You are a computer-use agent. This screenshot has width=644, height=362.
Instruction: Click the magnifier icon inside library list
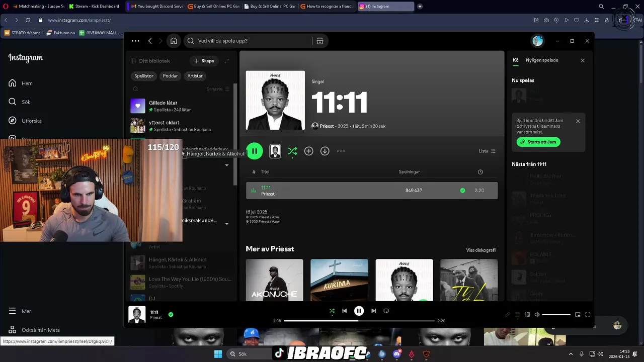tap(135, 89)
